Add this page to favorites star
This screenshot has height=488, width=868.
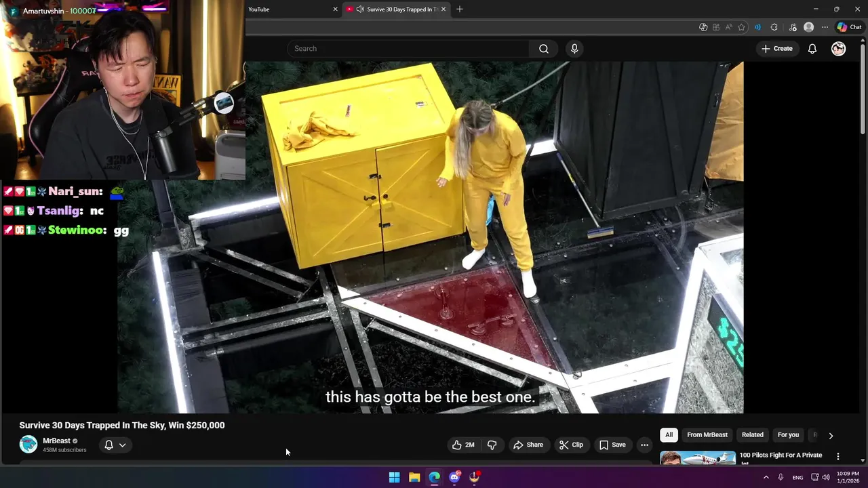(742, 27)
